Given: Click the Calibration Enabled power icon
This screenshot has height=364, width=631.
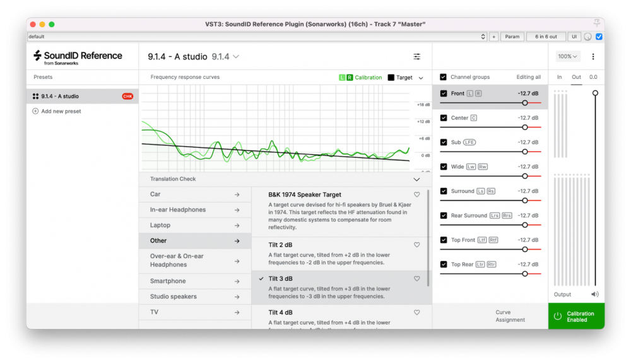Looking at the screenshot, I should [557, 316].
